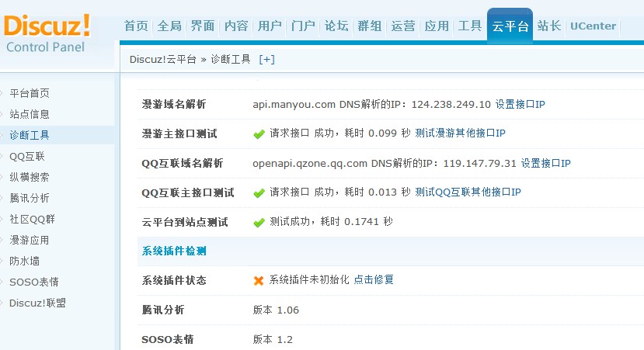Click orange X icon for 系统插件状态
This screenshot has height=350, width=644.
point(259,281)
